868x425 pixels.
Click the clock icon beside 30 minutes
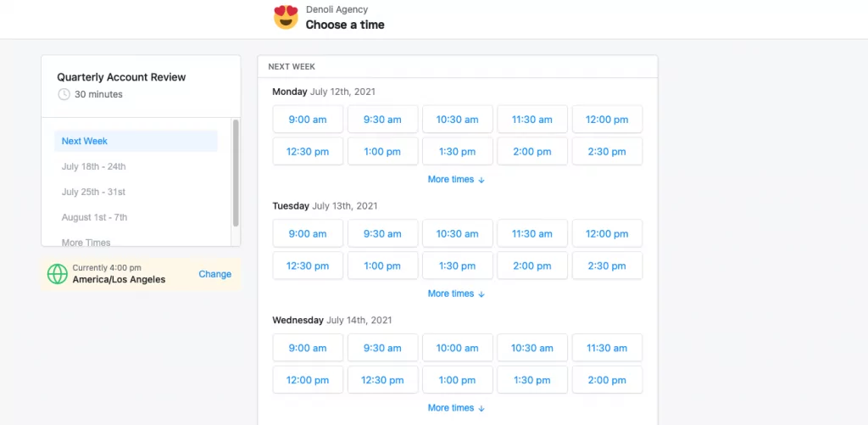click(64, 94)
